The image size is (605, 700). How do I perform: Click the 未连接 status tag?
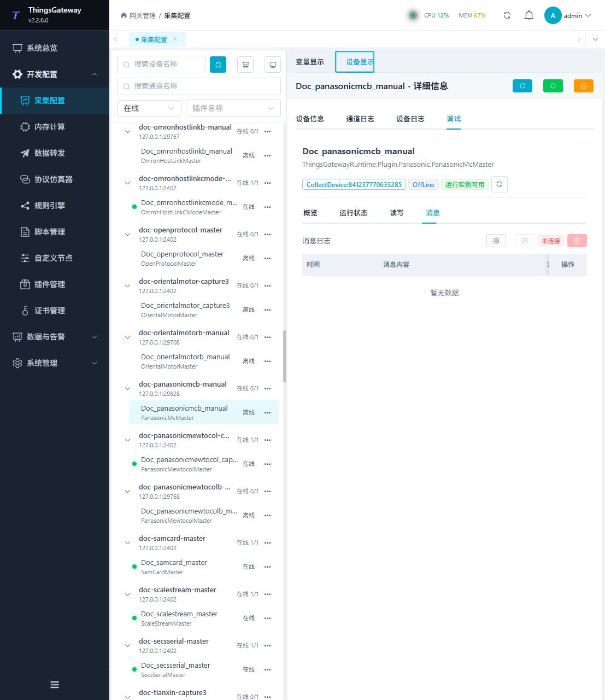point(551,241)
